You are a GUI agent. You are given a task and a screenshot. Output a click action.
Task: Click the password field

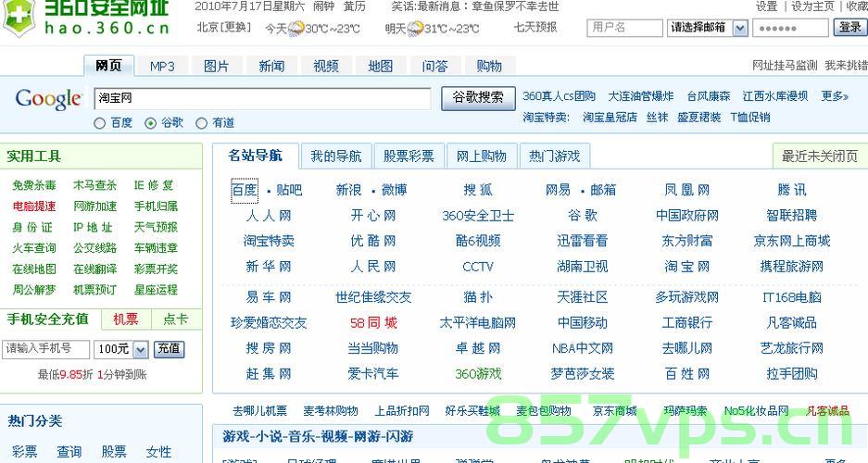click(790, 28)
